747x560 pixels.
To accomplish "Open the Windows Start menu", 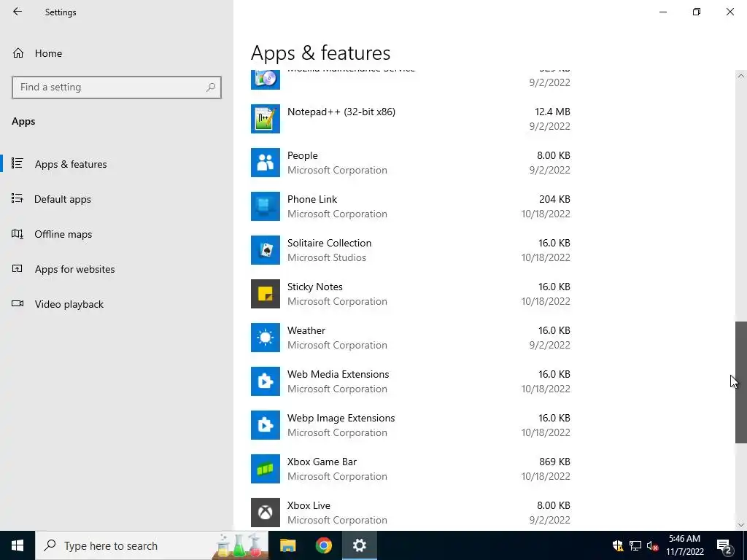I will [x=18, y=545].
